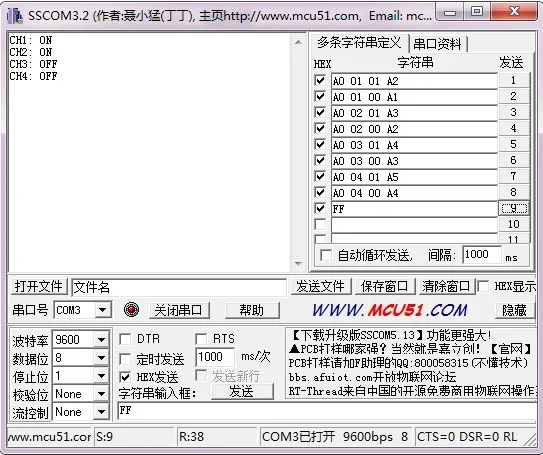The width and height of the screenshot is (543, 455).
Task: Click receive area scrollbar down arrow
Action: (x=298, y=264)
